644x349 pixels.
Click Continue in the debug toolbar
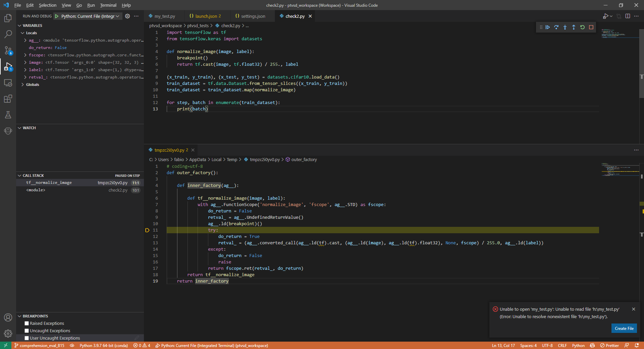click(547, 27)
